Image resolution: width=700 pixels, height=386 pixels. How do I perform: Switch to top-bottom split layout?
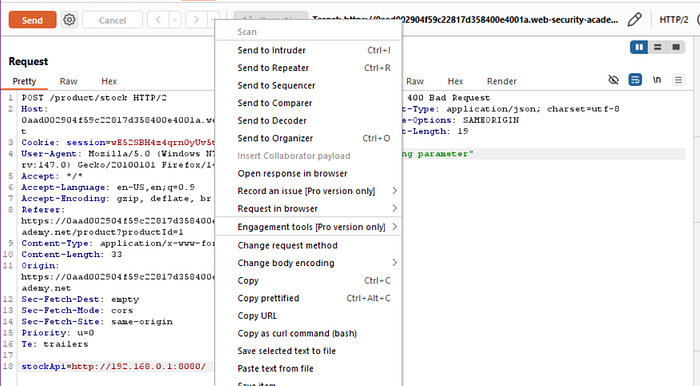click(657, 47)
